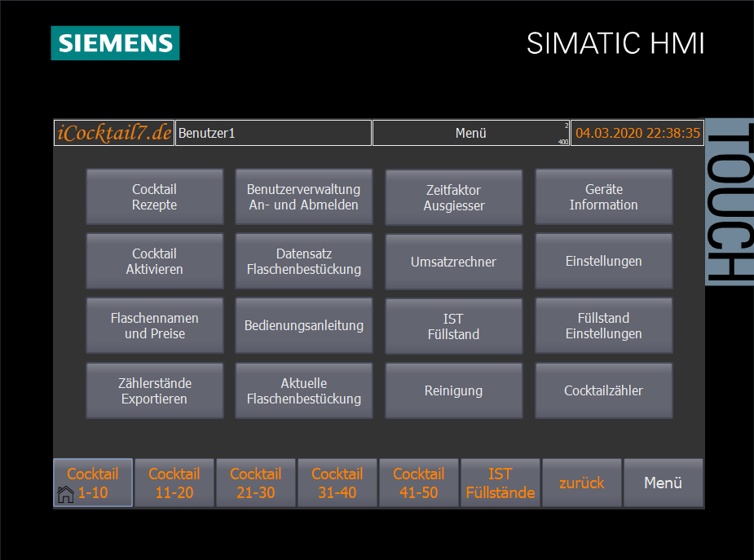Open Cocktail Aktivieren
This screenshot has height=560, width=754.
pyautogui.click(x=154, y=261)
